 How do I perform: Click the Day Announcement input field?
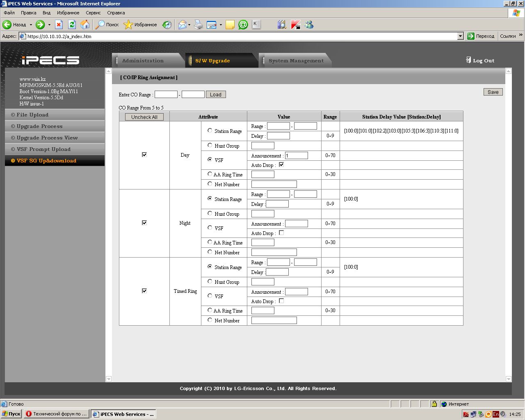point(296,155)
